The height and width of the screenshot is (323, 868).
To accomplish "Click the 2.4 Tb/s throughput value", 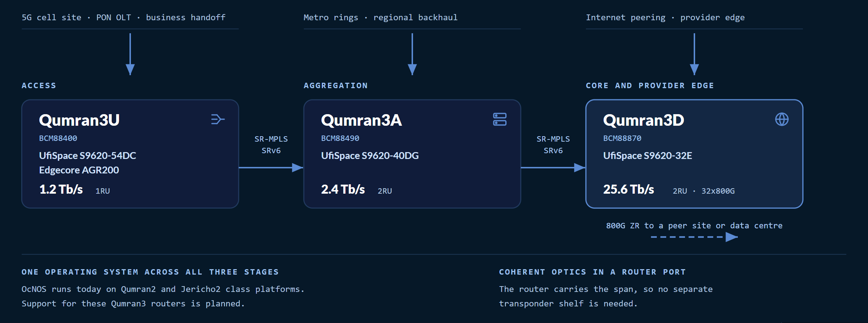I will click(343, 189).
